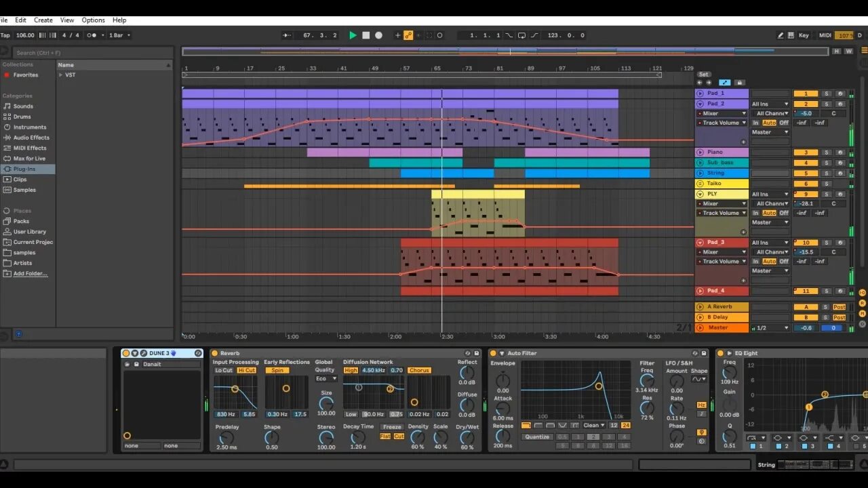The height and width of the screenshot is (488, 868).
Task: Click the Auto Filter Res knob
Action: (648, 408)
